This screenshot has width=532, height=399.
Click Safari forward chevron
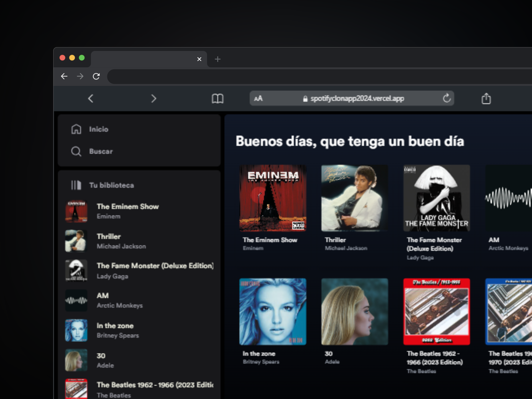click(154, 98)
